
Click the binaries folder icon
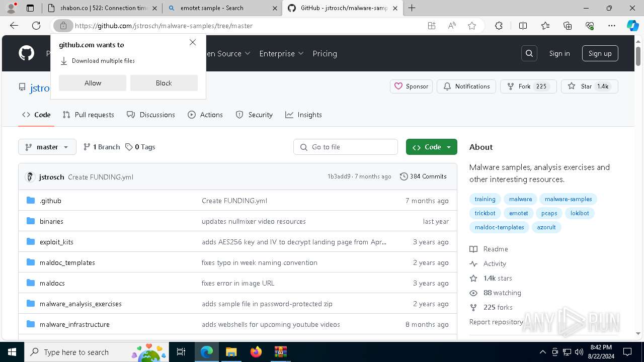click(x=31, y=221)
